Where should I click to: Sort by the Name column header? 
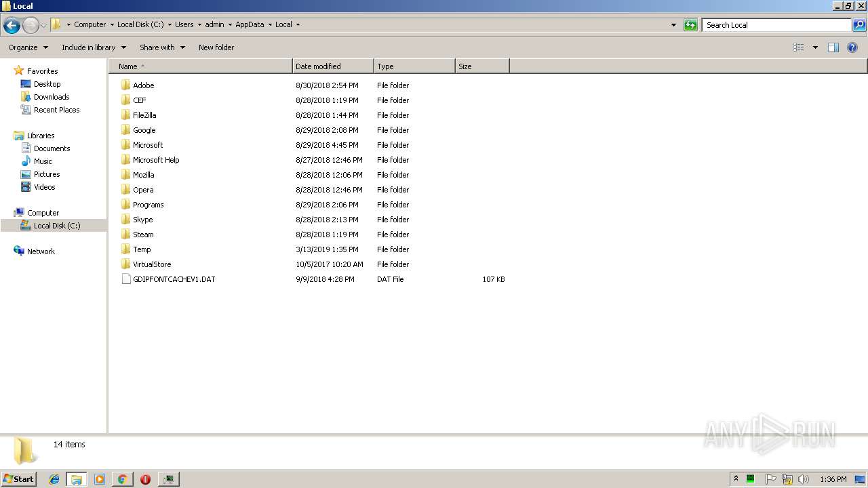pos(201,66)
